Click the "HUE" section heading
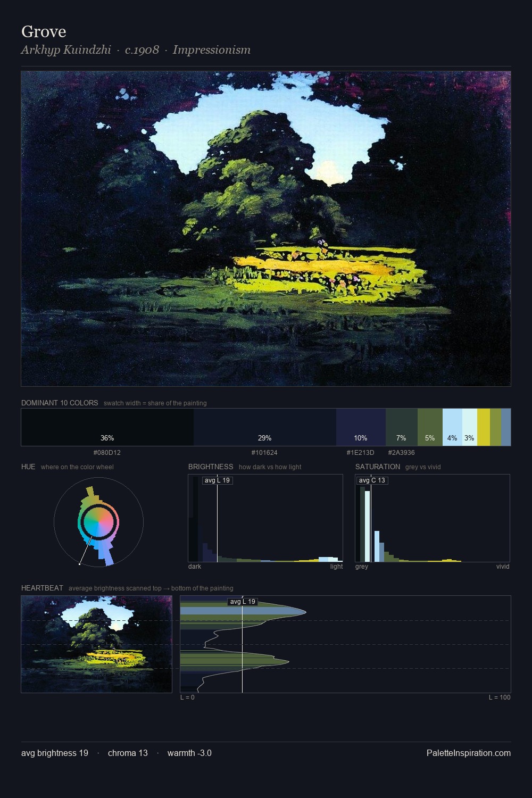532x798 pixels. [x=28, y=467]
